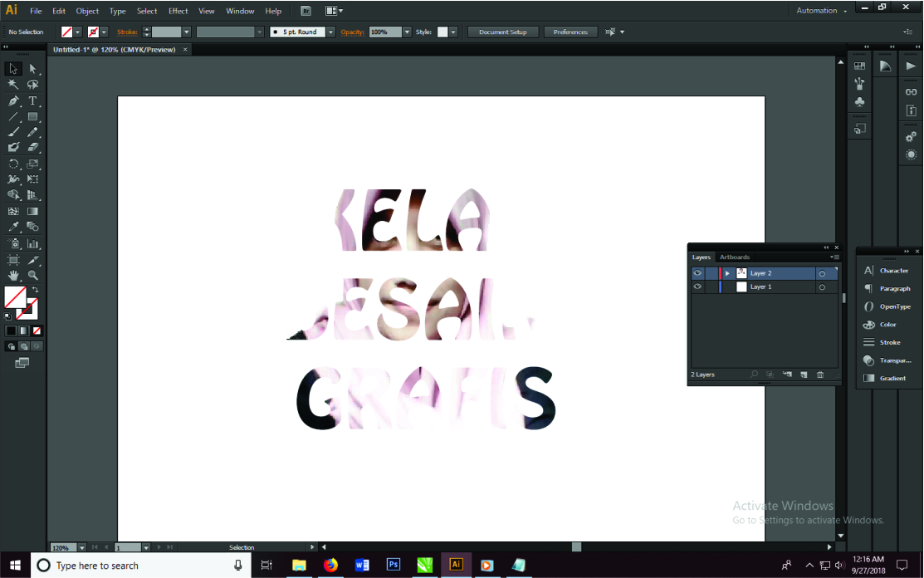The image size is (924, 578).
Task: Open the Opacity percentage dropdown arrow
Action: point(407,32)
